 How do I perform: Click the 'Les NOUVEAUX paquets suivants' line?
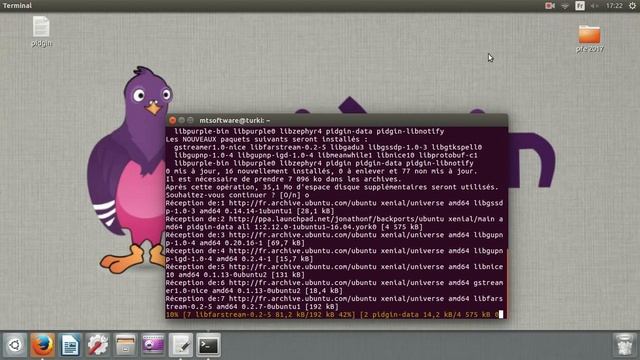click(267, 139)
